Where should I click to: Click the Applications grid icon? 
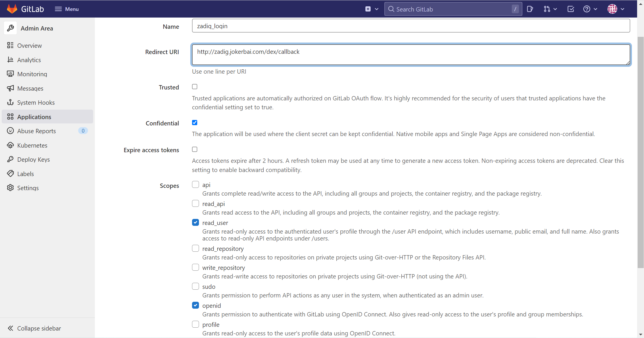coord(10,117)
